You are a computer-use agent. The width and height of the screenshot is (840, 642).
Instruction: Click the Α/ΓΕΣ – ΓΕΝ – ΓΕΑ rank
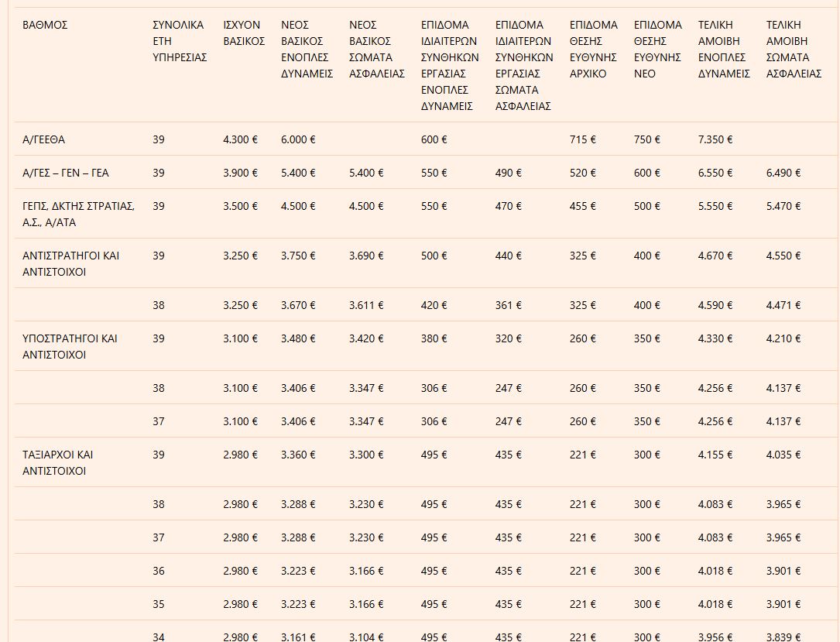pos(66,173)
